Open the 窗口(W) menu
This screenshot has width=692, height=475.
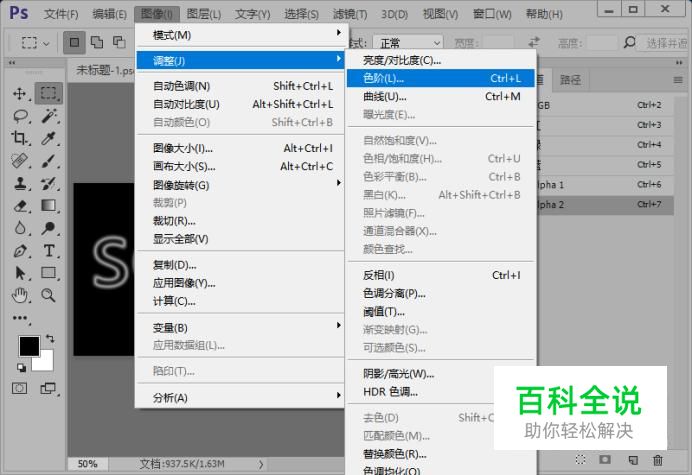492,14
